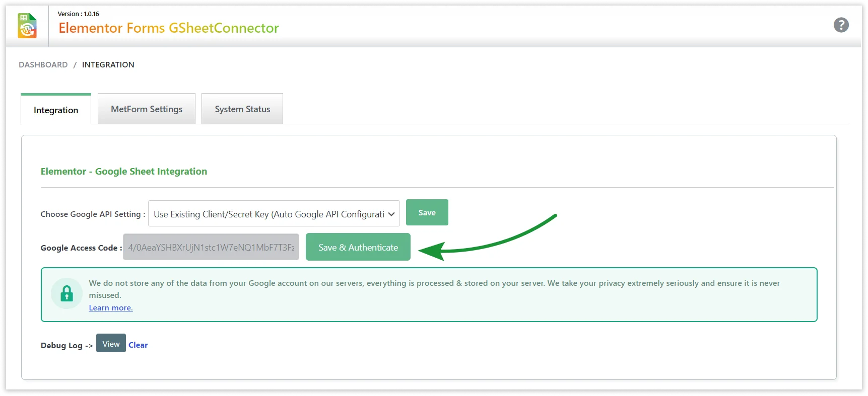Expand the Choose Google API Setting dropdown
The image size is (868, 396).
[274, 213]
